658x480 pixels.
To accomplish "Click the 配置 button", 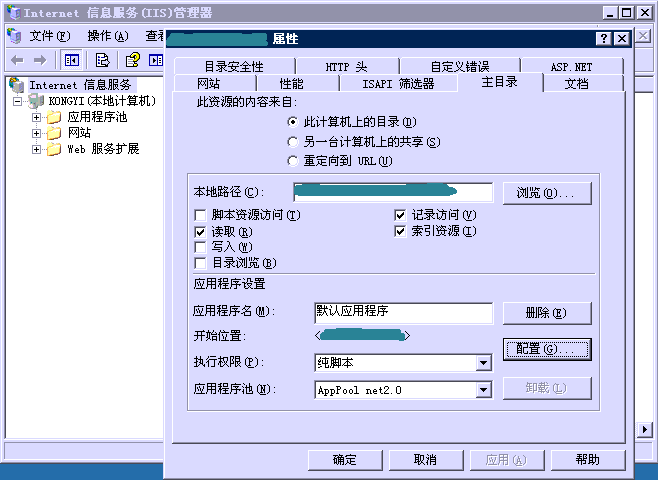I will tap(546, 349).
